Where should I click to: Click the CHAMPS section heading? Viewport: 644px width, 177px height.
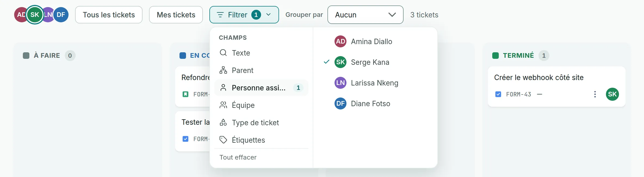click(233, 38)
